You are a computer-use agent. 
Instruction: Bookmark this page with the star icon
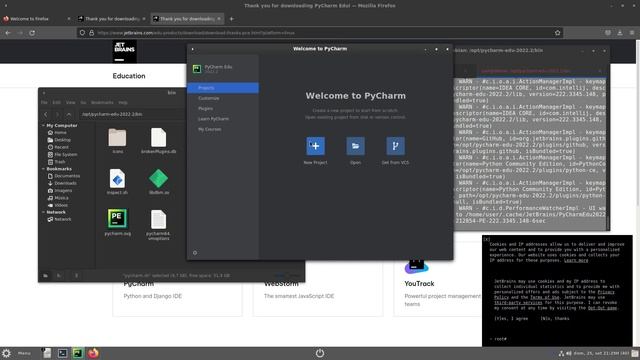pyautogui.click(x=558, y=33)
